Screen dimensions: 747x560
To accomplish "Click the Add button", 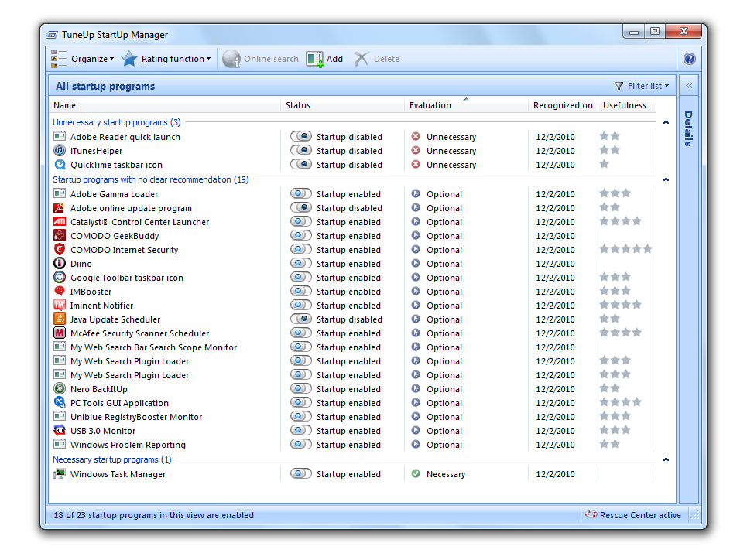I will [x=324, y=59].
